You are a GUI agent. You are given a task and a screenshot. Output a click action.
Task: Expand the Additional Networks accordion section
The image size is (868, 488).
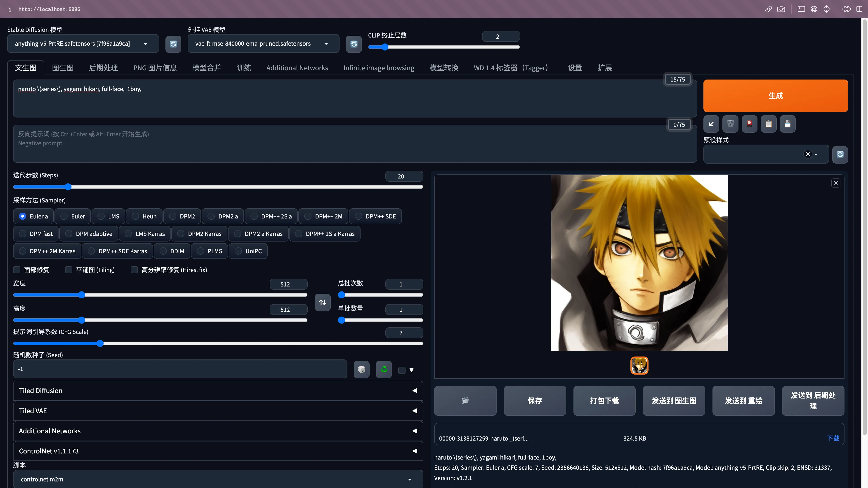coord(218,431)
